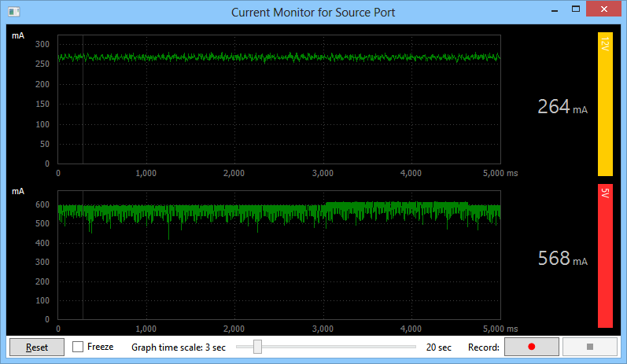Click the top graph at the 3,000 ms gridline
This screenshot has width=627, height=364.
(323, 110)
